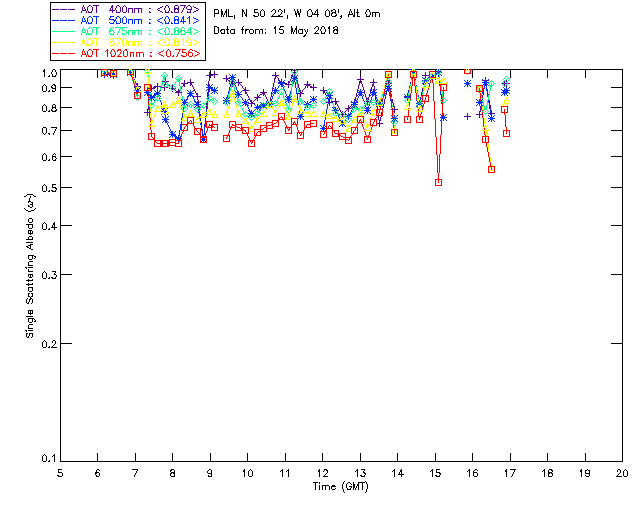Click the lowest red square marker near hour 15
The width and height of the screenshot is (640, 512).
click(x=438, y=183)
